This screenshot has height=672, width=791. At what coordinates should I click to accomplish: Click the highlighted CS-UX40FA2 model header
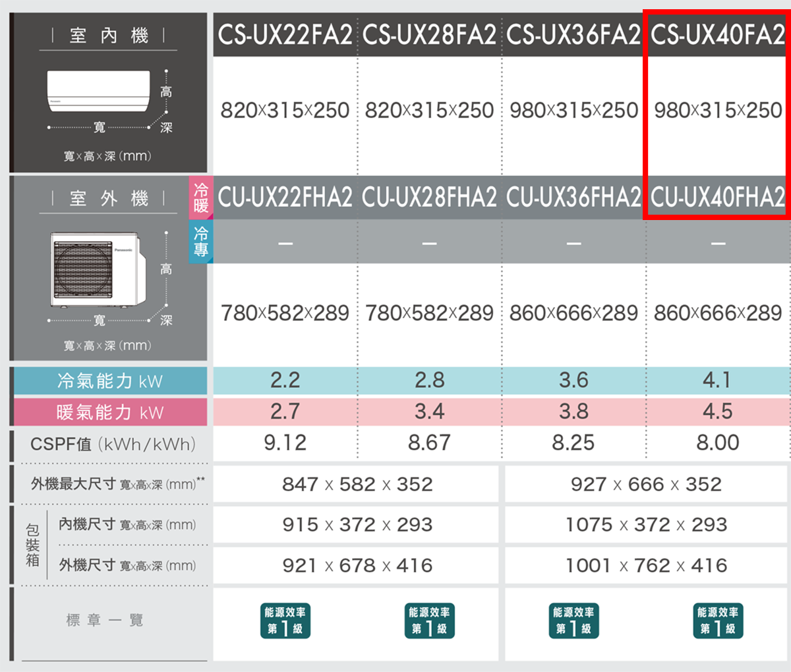(718, 35)
